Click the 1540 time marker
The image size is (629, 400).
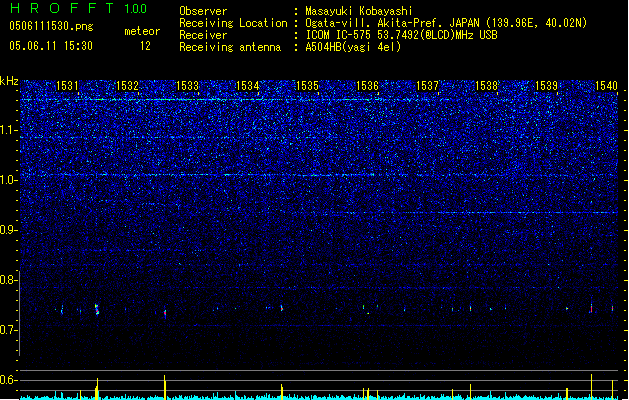606,85
